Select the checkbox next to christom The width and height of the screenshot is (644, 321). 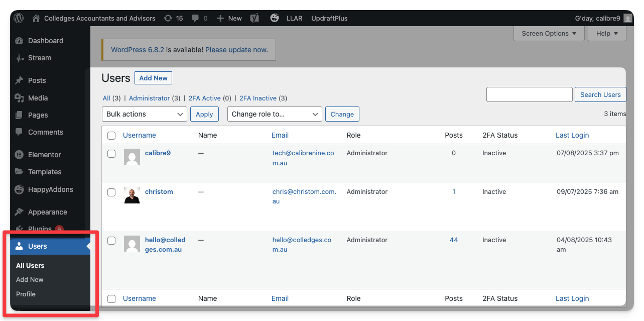[x=111, y=192]
